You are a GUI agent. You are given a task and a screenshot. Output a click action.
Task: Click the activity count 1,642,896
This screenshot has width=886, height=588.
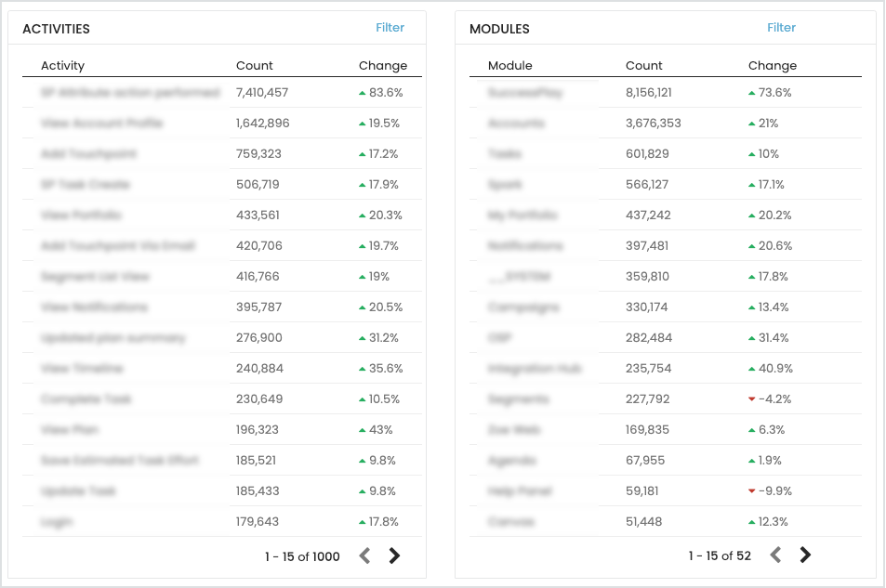click(x=262, y=124)
